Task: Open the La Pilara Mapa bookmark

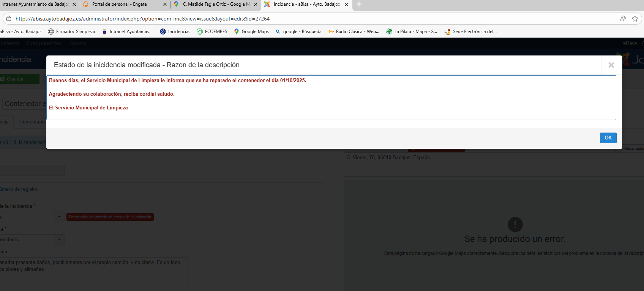Action: click(x=412, y=32)
